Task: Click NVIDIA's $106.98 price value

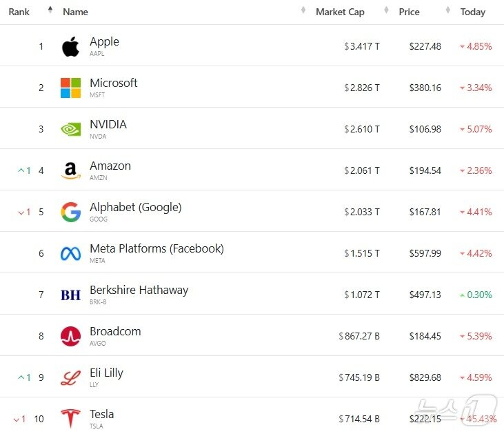Action: pos(425,129)
